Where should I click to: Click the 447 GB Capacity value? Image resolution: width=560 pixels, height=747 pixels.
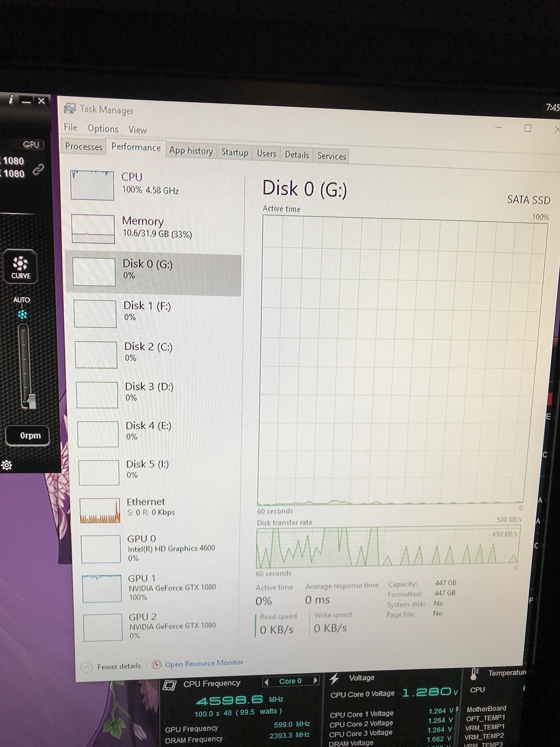point(446,583)
